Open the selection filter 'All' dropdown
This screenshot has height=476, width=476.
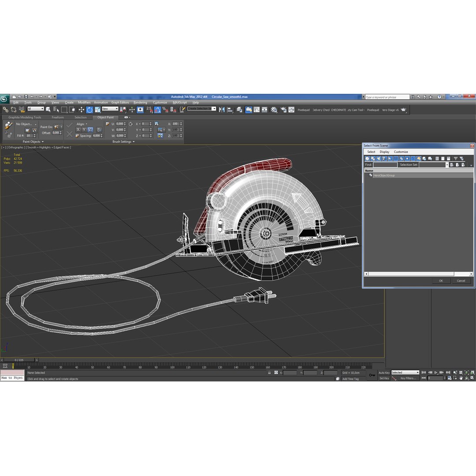(36, 109)
